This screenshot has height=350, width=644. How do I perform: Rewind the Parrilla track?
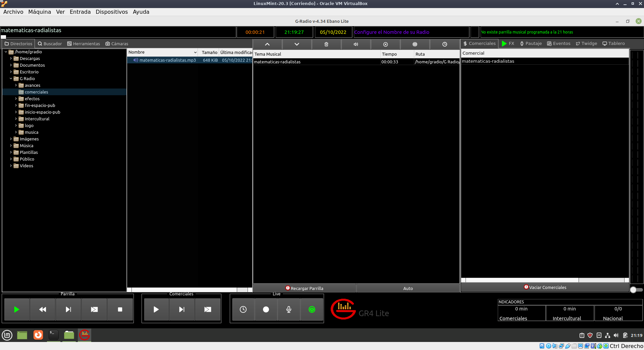click(43, 309)
